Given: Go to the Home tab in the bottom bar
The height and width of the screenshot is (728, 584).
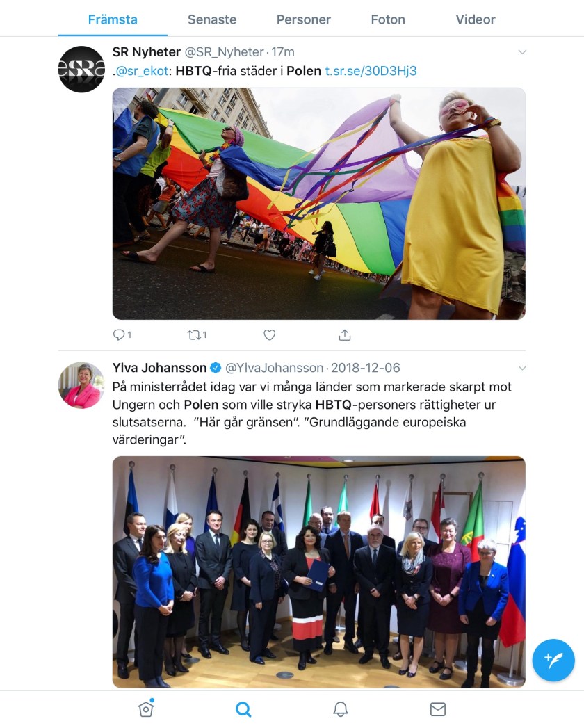Looking at the screenshot, I should point(146,709).
